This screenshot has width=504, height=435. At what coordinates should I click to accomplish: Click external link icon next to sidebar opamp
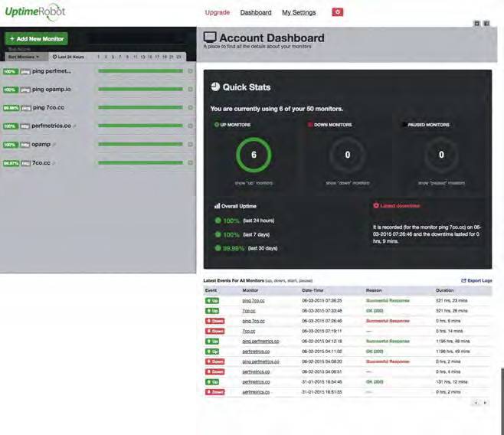[54, 145]
